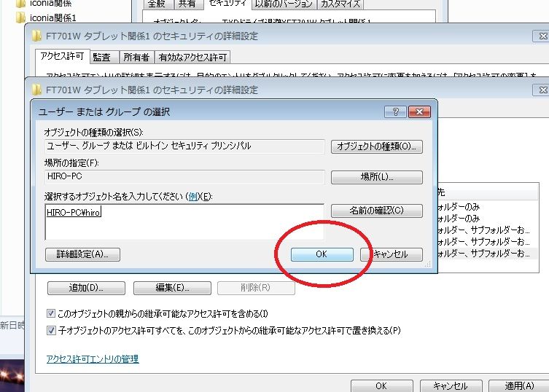Open the 例 examples link
Screen dimensions: 549x392
(x=193, y=197)
